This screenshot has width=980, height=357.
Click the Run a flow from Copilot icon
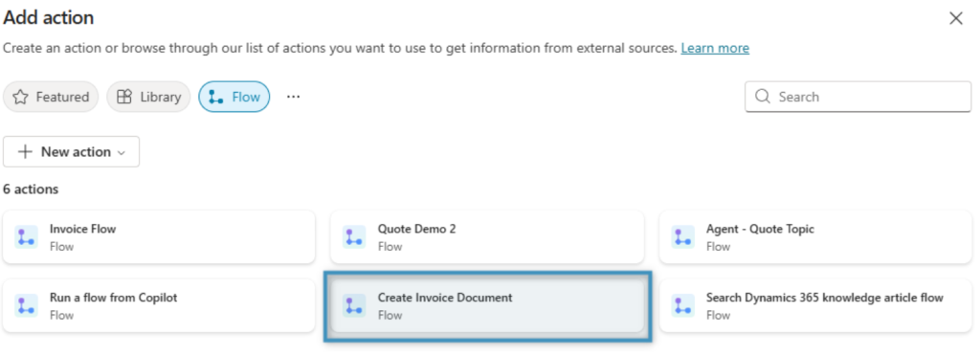(x=26, y=305)
